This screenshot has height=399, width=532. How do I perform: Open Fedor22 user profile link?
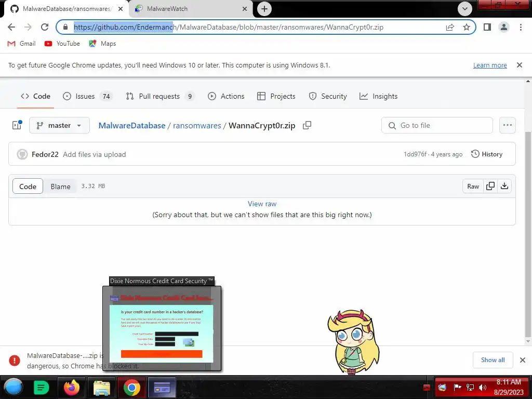pos(45,154)
